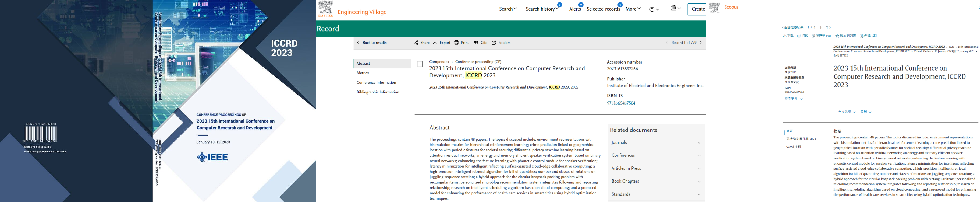Click the Scopus save to PDF icon
The height and width of the screenshot is (202, 980).
[813, 36]
